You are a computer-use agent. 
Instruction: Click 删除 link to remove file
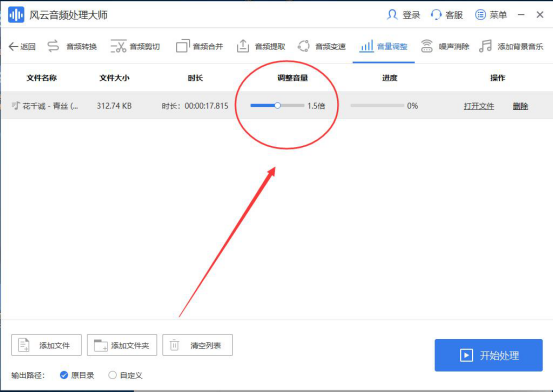520,106
